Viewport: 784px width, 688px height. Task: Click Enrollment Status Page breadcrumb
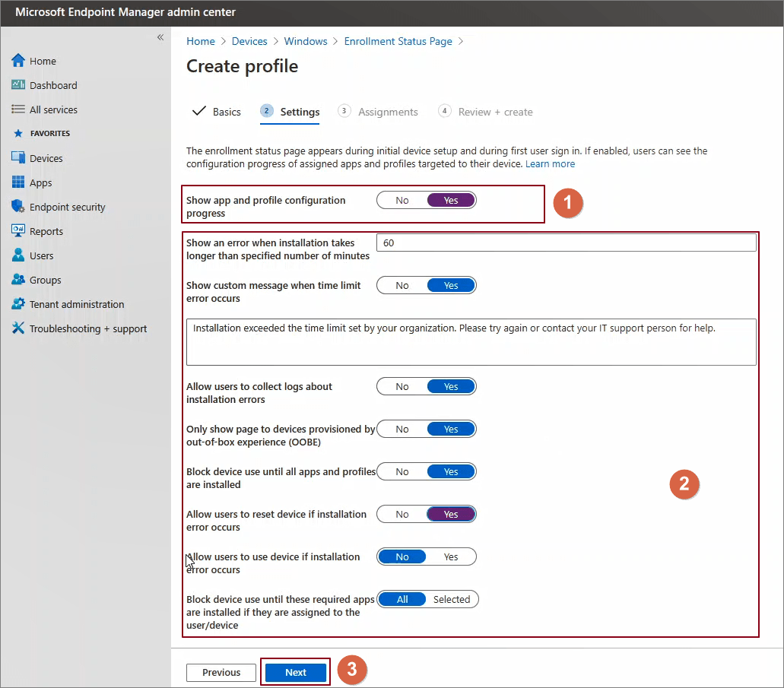[398, 41]
